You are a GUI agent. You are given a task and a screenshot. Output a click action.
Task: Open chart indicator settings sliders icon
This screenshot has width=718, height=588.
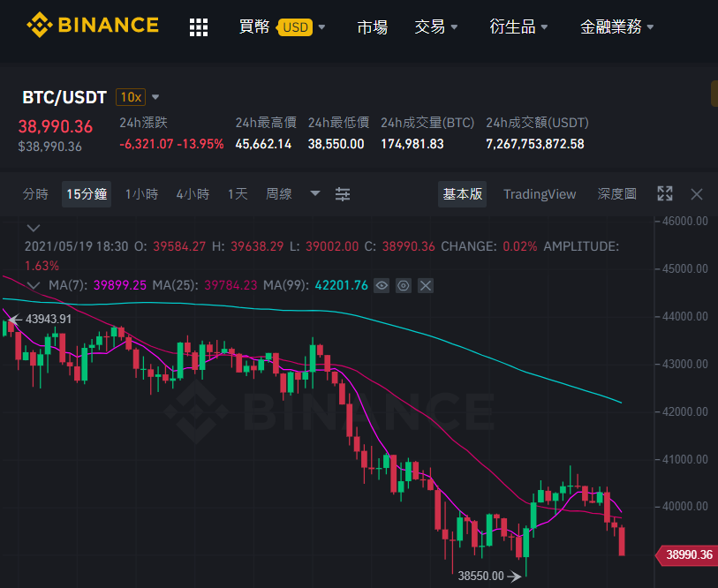pyautogui.click(x=343, y=194)
